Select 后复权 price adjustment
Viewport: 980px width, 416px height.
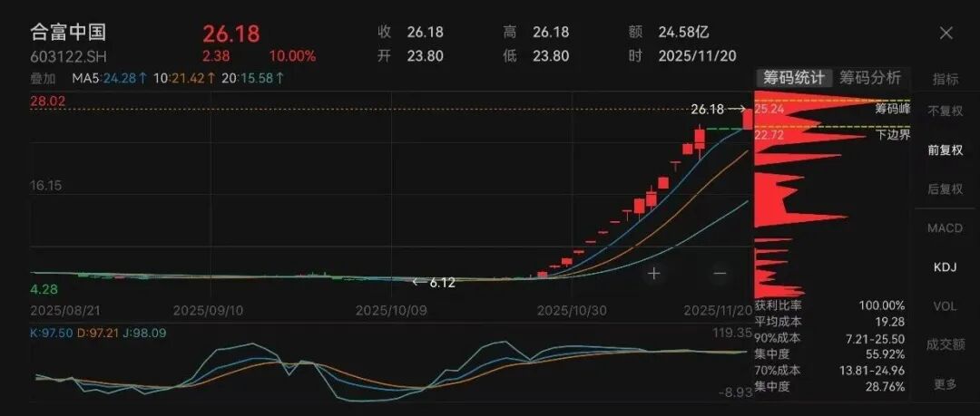(x=945, y=189)
